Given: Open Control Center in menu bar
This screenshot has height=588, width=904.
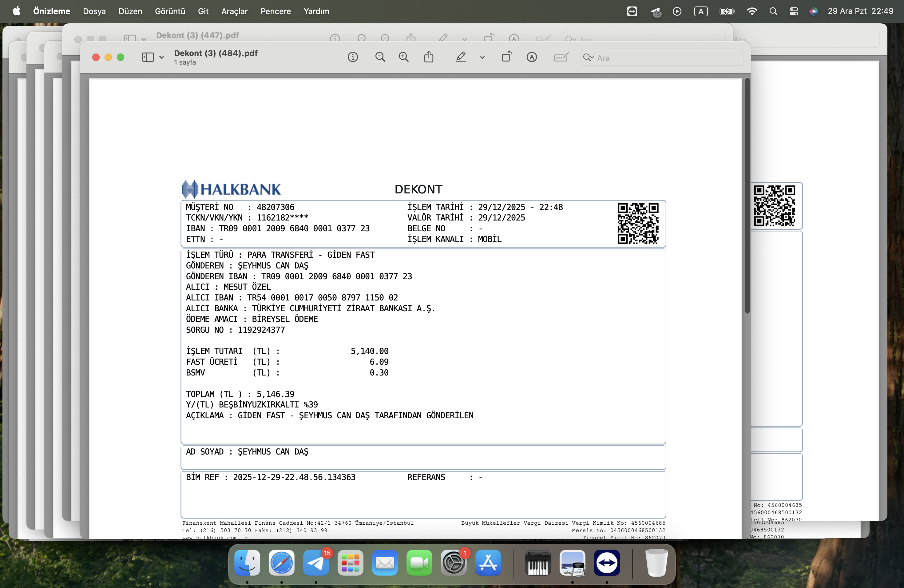Looking at the screenshot, I should tap(794, 11).
